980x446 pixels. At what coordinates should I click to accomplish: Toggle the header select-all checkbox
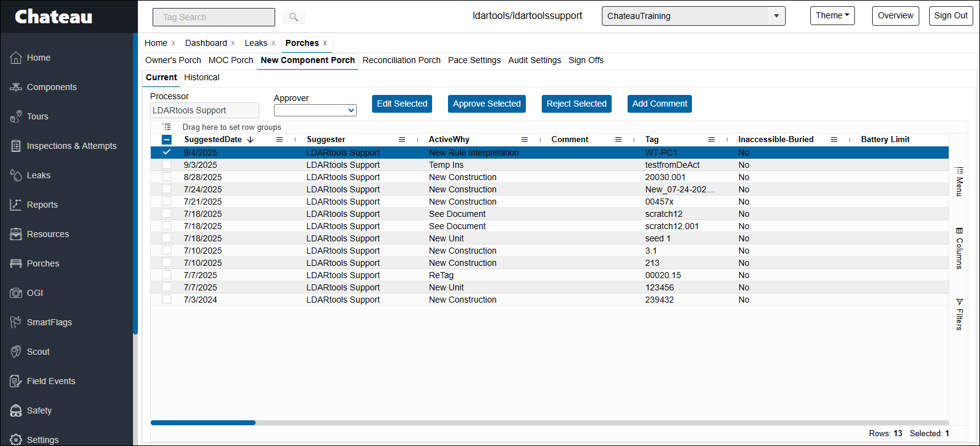click(167, 140)
